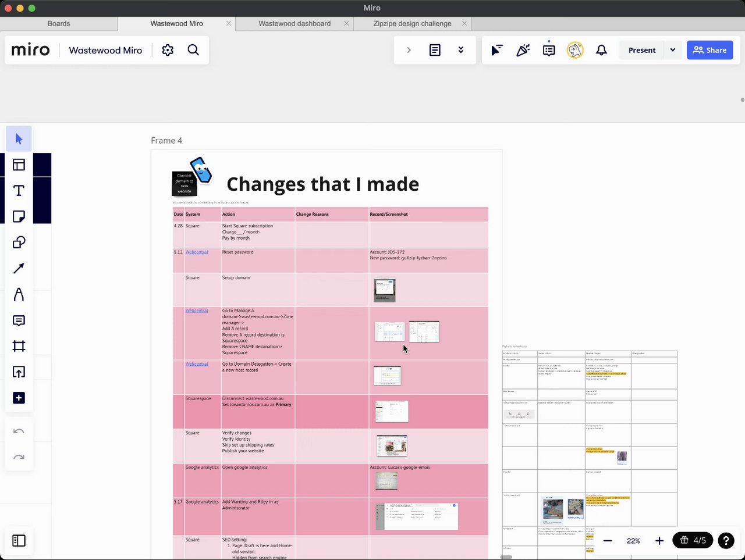Select the Shapes tool
Image resolution: width=745 pixels, height=560 pixels.
pos(19,242)
